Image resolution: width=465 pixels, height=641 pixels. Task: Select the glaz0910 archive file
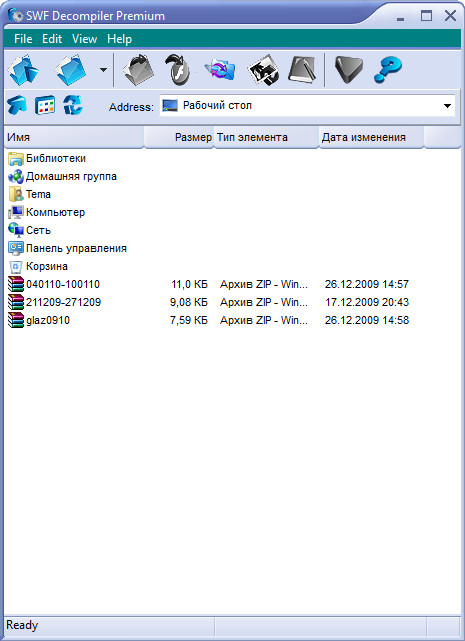(48, 320)
